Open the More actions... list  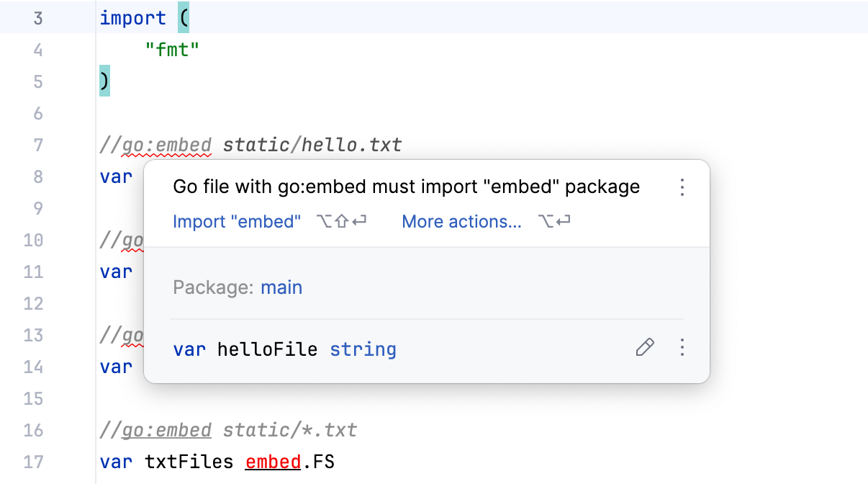461,221
